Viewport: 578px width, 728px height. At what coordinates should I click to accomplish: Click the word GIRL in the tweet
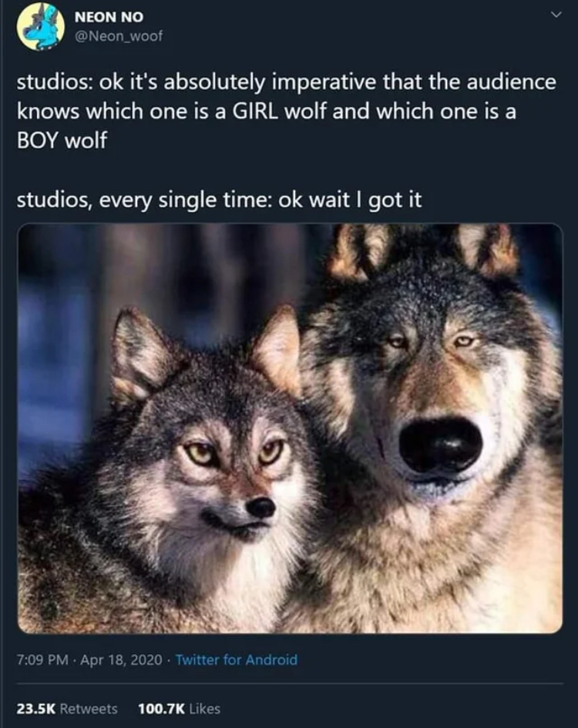click(254, 112)
